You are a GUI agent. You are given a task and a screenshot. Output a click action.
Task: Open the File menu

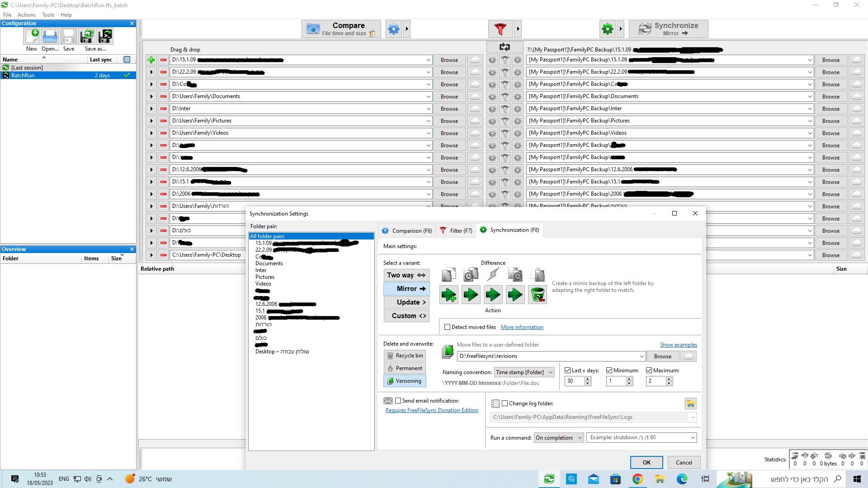coord(7,15)
